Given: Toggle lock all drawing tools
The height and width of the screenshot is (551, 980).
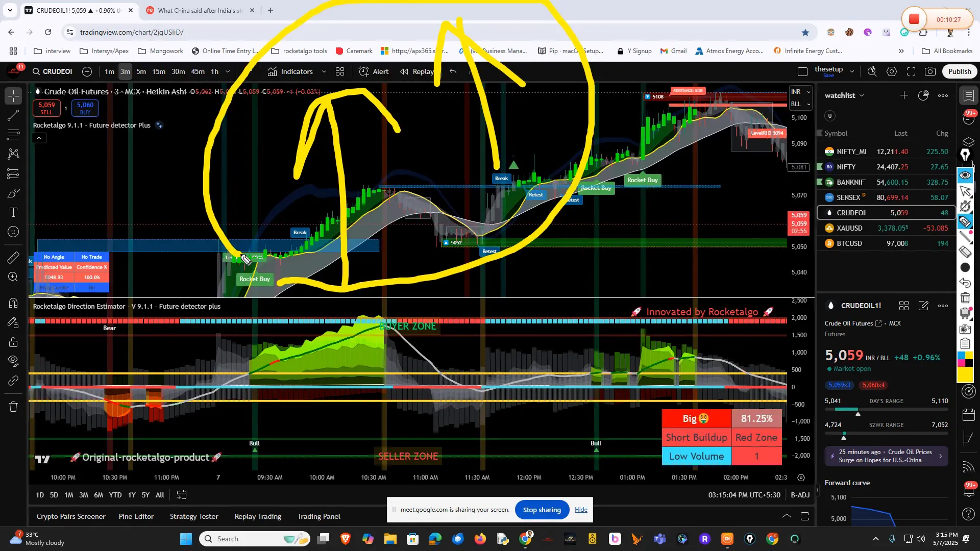Looking at the screenshot, I should pos(14,342).
